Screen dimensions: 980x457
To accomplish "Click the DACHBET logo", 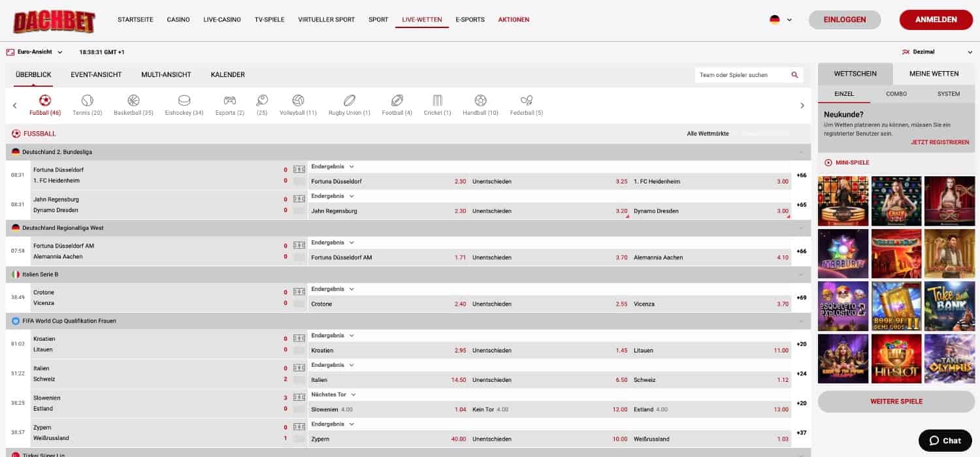I will (x=54, y=22).
